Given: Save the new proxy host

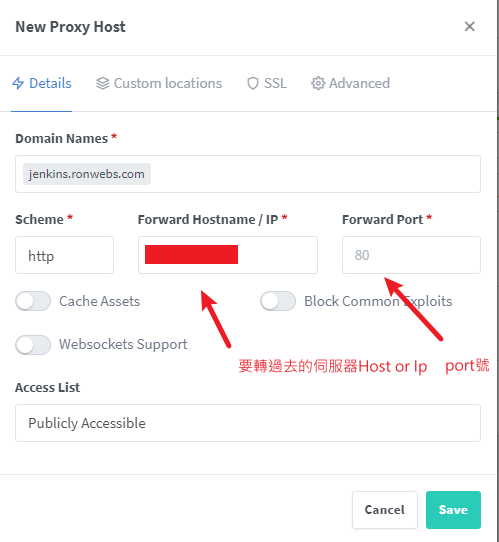Looking at the screenshot, I should pos(453,510).
